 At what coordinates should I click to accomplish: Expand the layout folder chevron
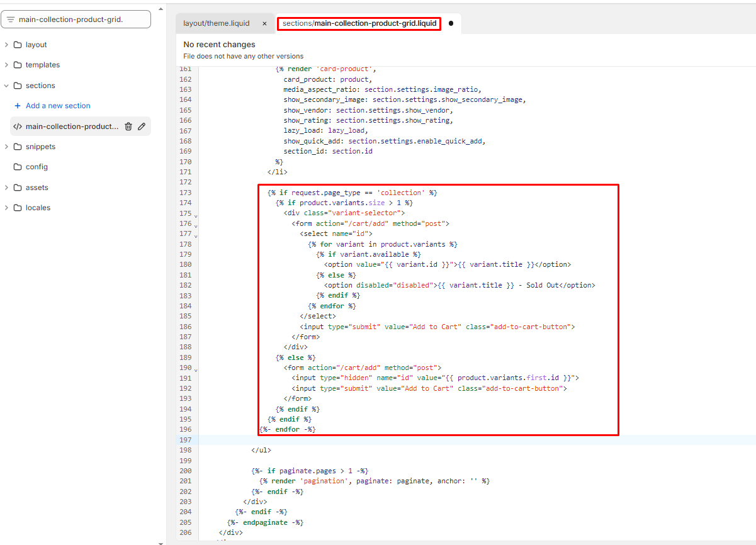tap(6, 45)
